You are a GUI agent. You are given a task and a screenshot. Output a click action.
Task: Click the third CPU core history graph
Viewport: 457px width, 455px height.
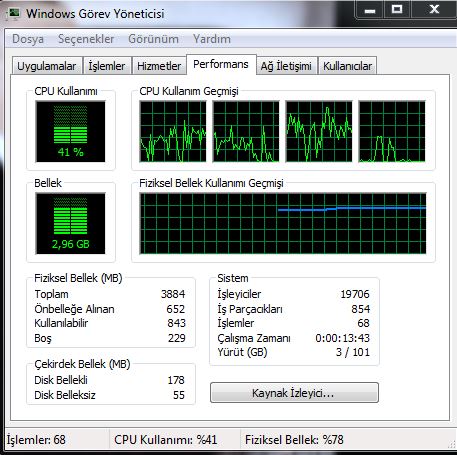(x=319, y=132)
